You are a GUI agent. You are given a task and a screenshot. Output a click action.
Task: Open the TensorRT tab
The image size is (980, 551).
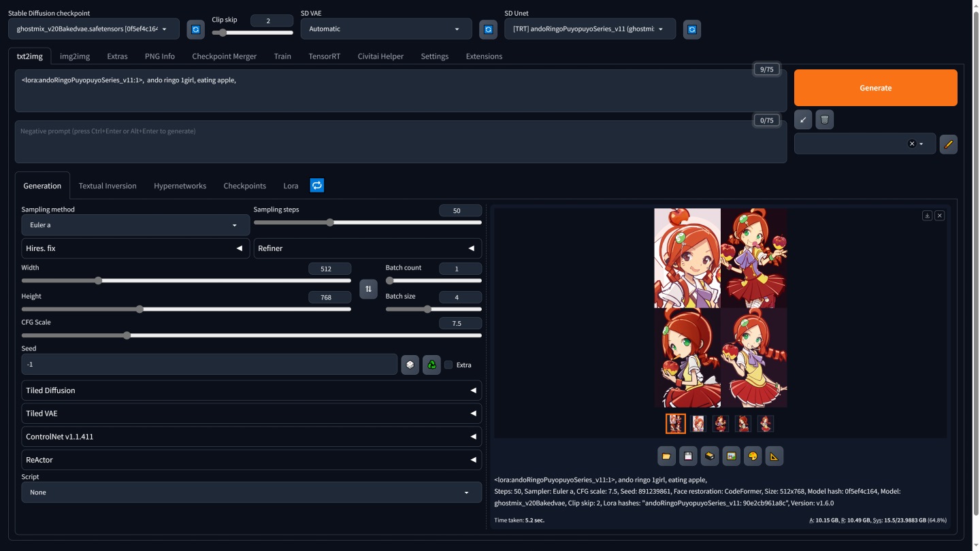pos(325,56)
